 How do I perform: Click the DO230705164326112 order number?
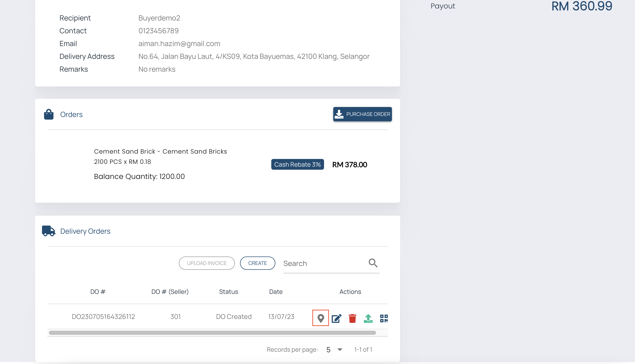[x=103, y=317]
